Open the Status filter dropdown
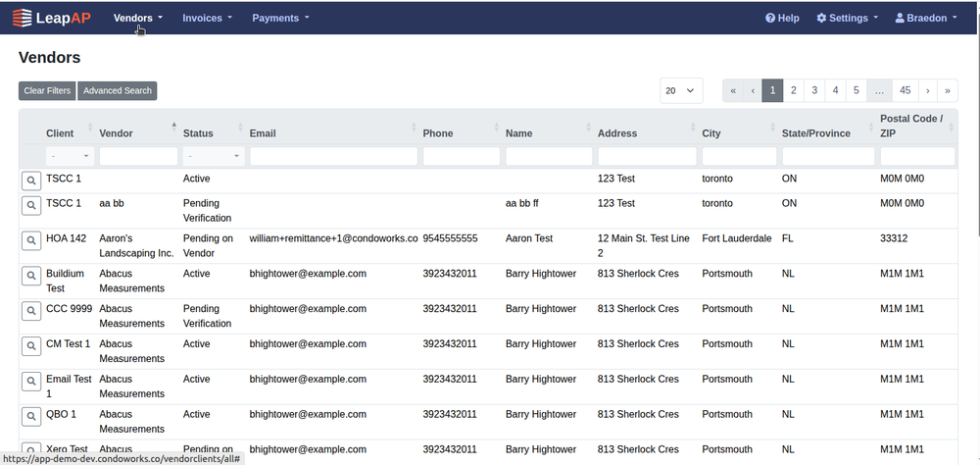The height and width of the screenshot is (465, 980). point(214,156)
